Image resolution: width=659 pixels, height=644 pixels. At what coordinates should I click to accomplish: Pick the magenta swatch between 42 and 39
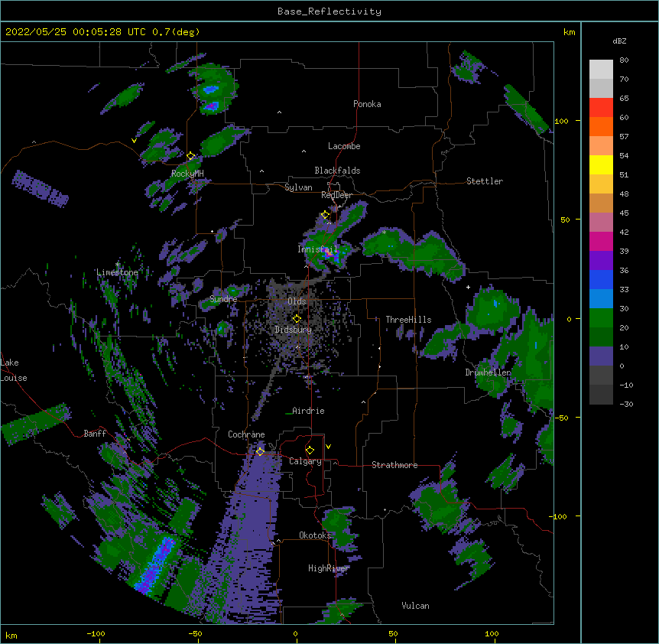click(601, 241)
